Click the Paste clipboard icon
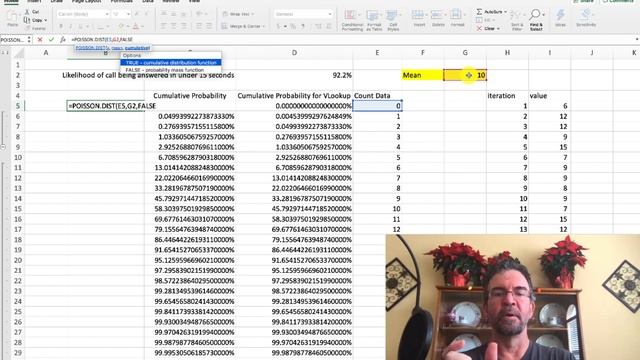The image size is (640, 360). tap(12, 16)
